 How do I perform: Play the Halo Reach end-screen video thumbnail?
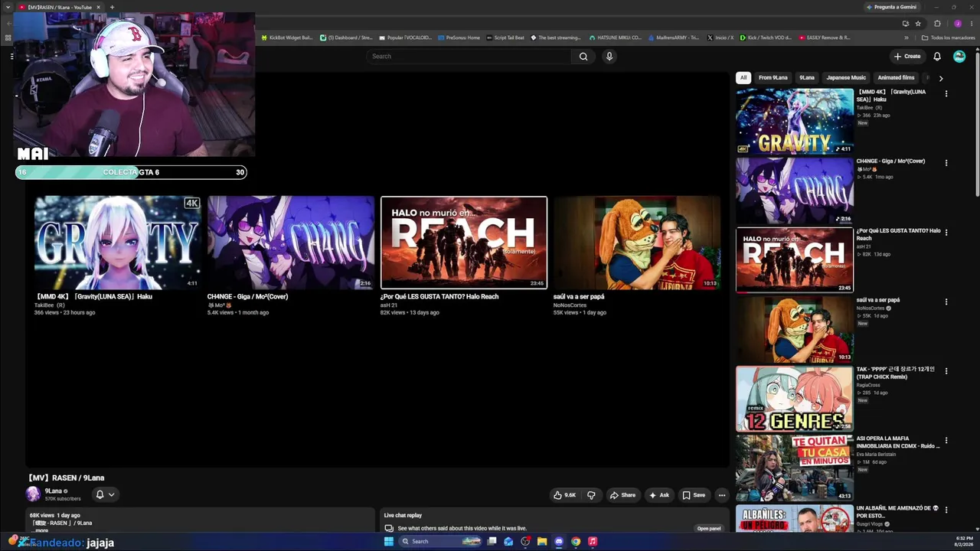464,243
